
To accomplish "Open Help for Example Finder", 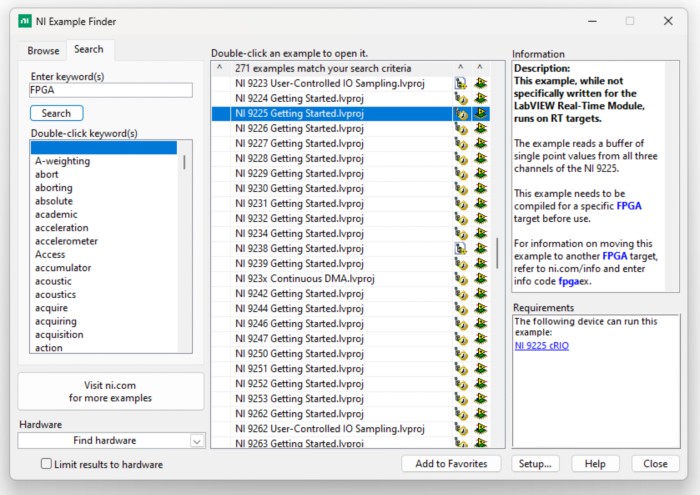I will pyautogui.click(x=595, y=464).
